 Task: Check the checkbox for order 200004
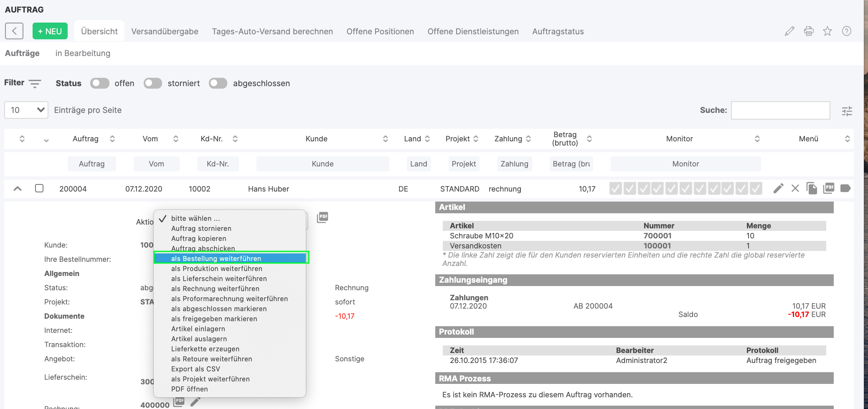[39, 189]
